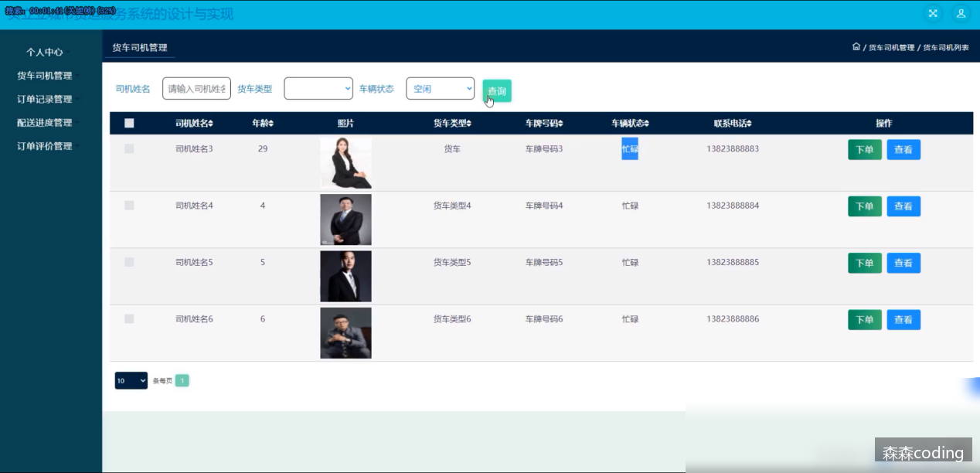This screenshot has height=473, width=980.
Task: Click phone number 13823888886
Action: click(x=733, y=319)
